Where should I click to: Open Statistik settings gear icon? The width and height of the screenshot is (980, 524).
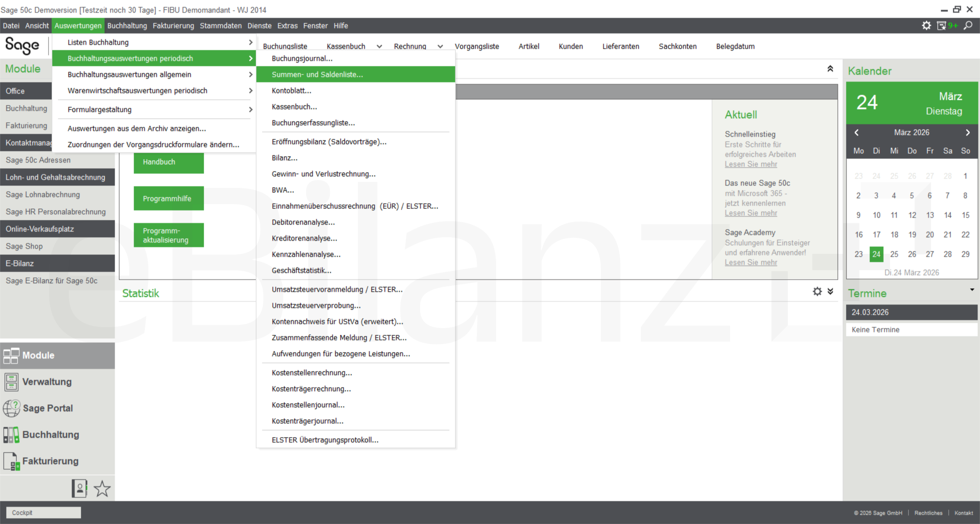[x=817, y=291]
